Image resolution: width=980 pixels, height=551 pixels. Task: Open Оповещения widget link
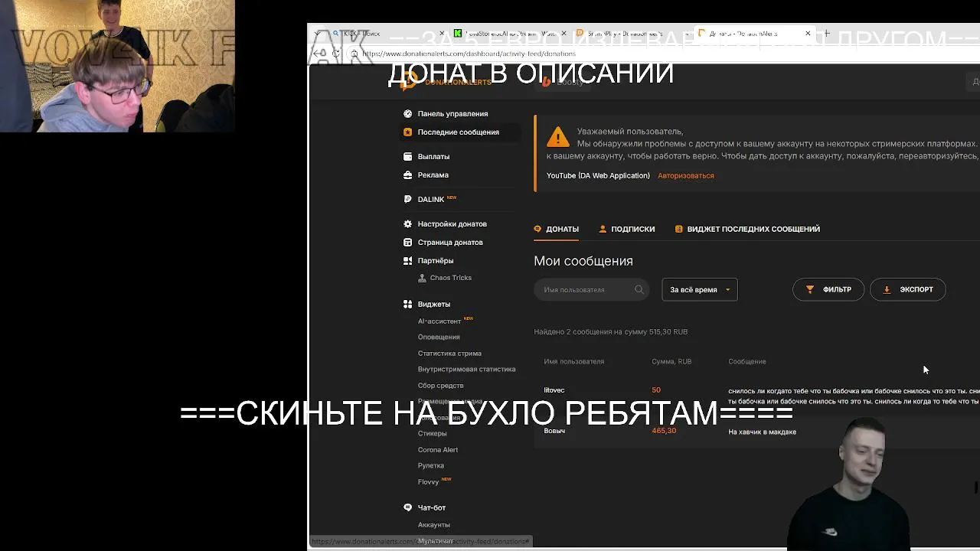(x=439, y=337)
